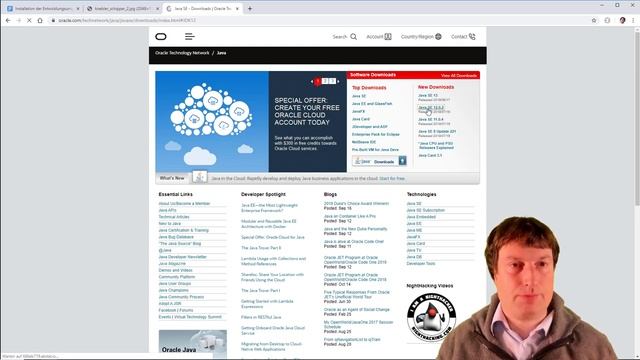640x360 pixels.
Task: Open Technical Articles link
Action: (x=174, y=217)
